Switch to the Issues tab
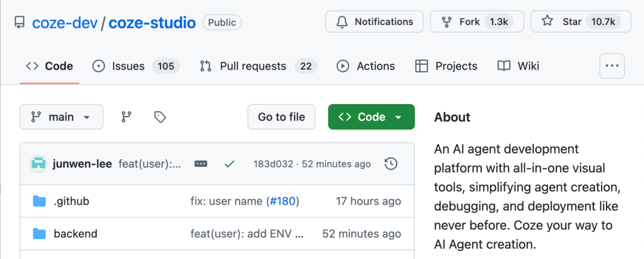 [x=136, y=66]
